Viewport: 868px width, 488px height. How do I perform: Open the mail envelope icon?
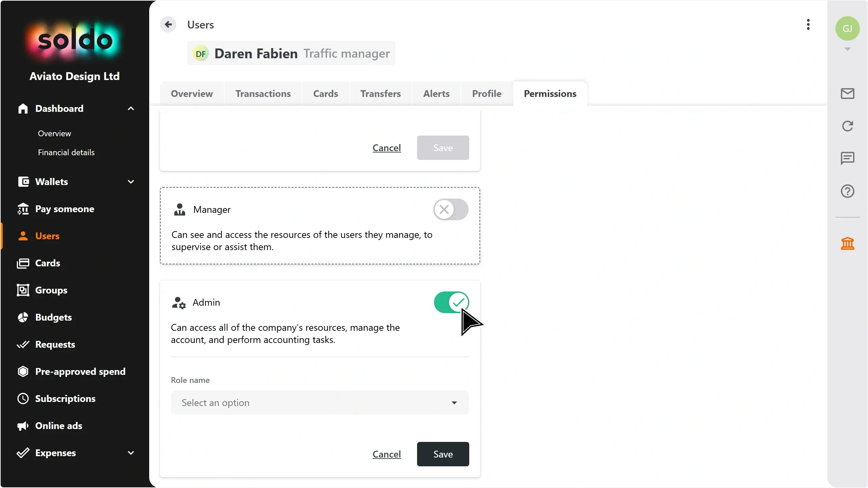pyautogui.click(x=847, y=94)
